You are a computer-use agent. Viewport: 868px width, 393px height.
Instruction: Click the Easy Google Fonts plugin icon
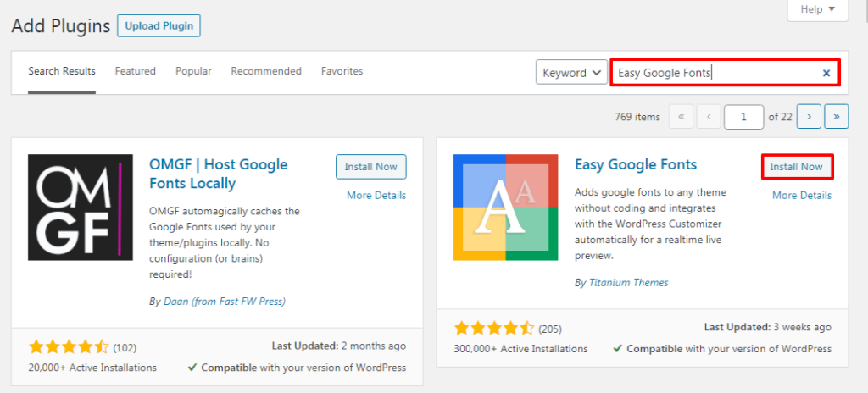[505, 207]
